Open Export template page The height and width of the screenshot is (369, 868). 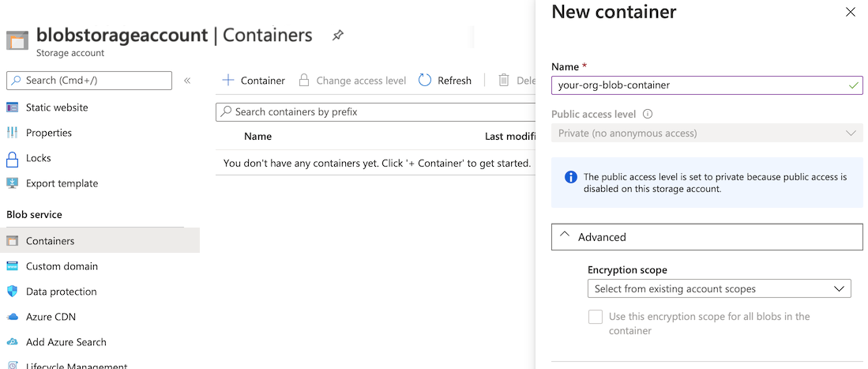coord(62,183)
